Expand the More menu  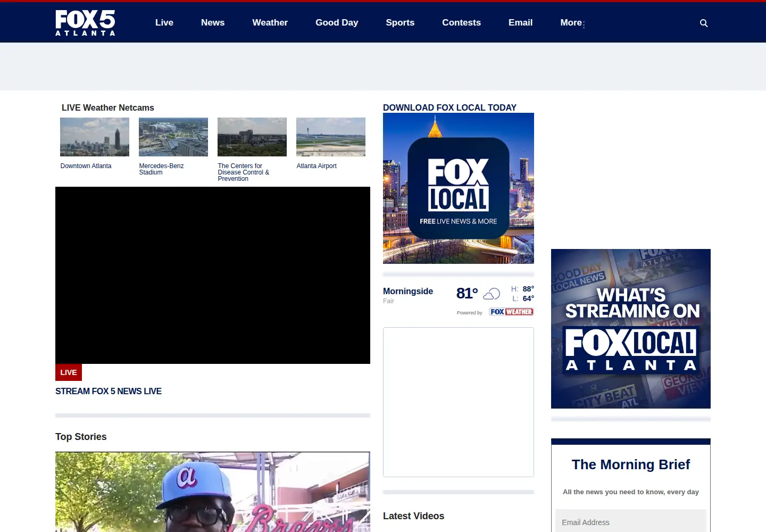[572, 22]
